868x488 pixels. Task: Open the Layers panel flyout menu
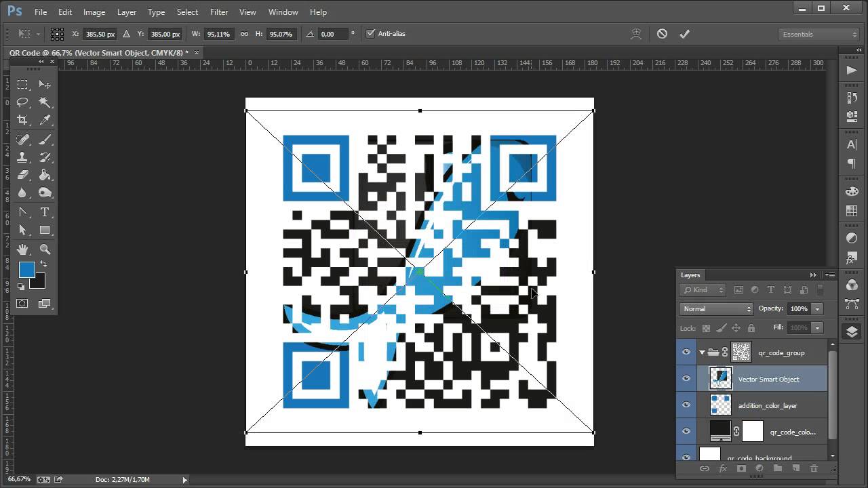click(829, 275)
